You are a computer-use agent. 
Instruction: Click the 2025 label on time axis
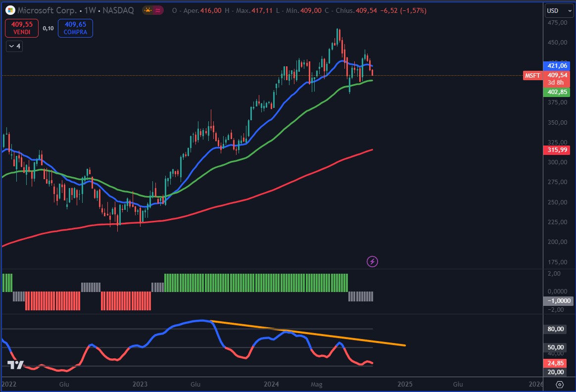(x=405, y=384)
